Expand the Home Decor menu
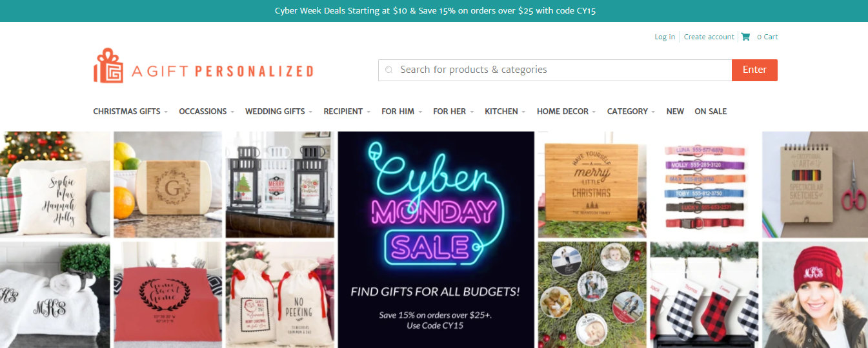 tap(567, 111)
